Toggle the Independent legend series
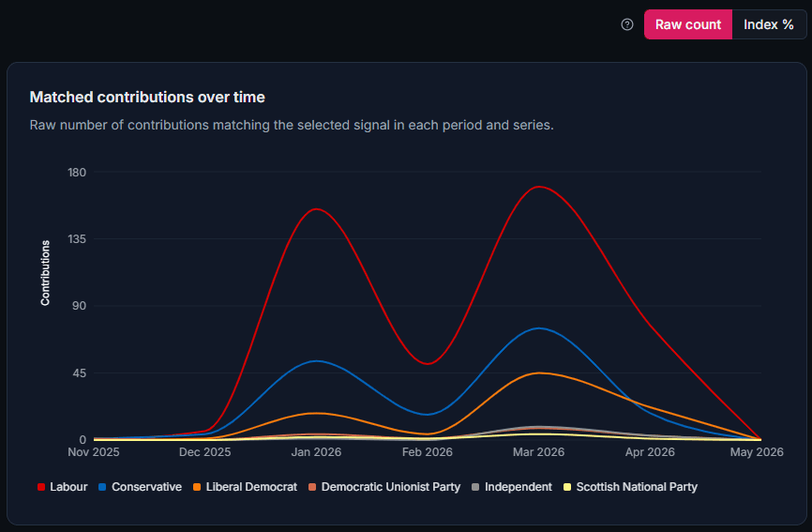 click(x=512, y=487)
